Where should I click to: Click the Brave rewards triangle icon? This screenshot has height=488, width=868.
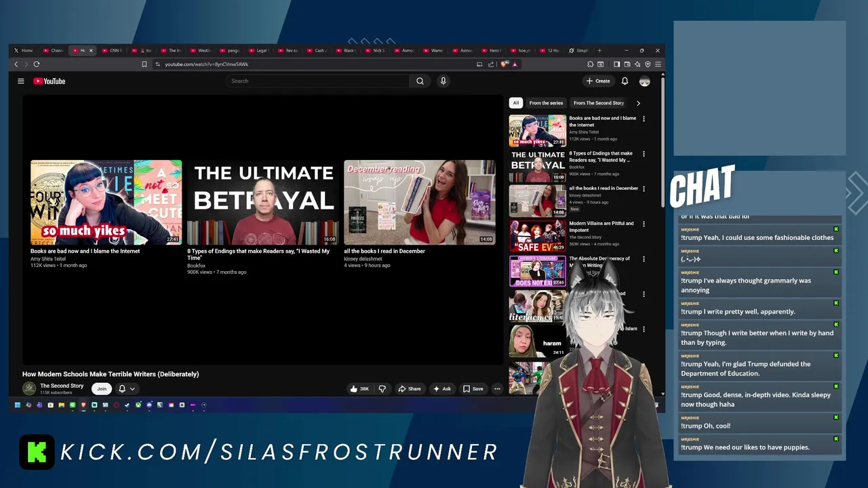pyautogui.click(x=515, y=64)
